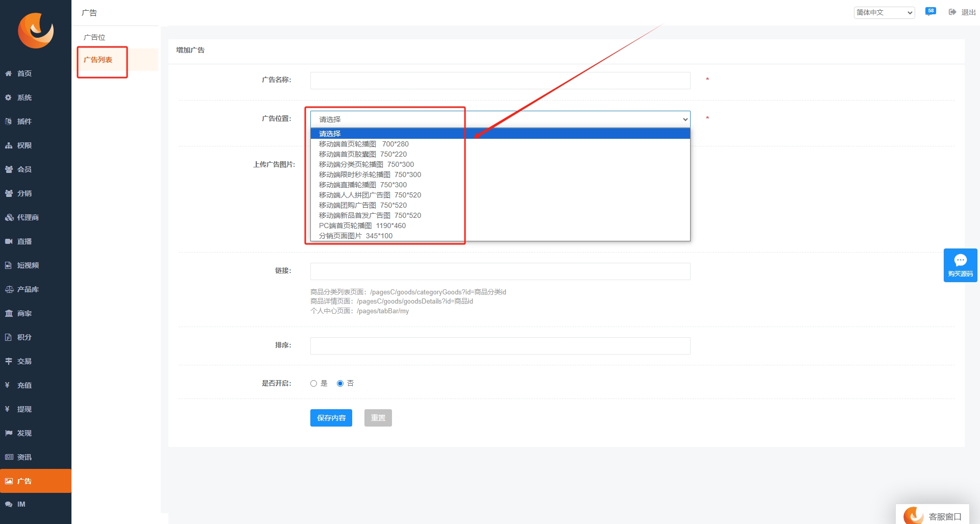Click the cubes icon beside 代理商

[x=9, y=217]
